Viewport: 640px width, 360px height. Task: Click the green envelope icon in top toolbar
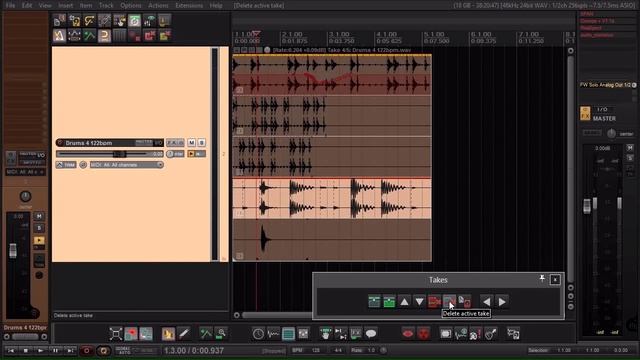point(89,36)
